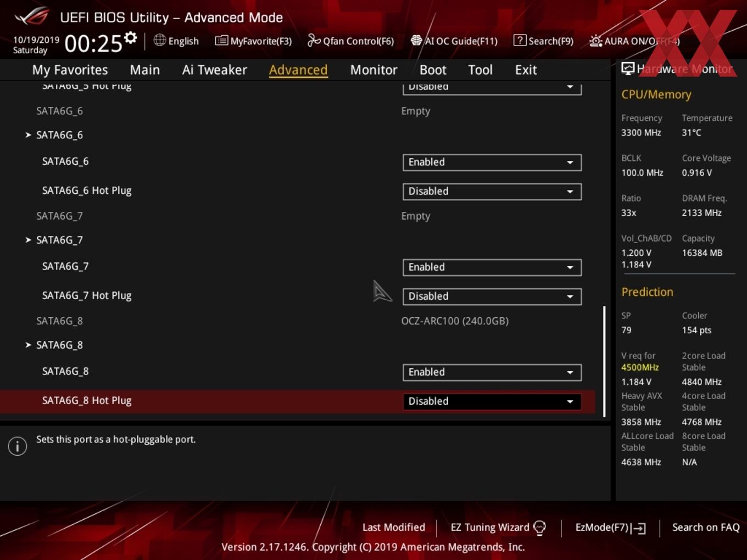747x560 pixels.
Task: Open SATA6G_7 Enabled dropdown
Action: click(492, 267)
